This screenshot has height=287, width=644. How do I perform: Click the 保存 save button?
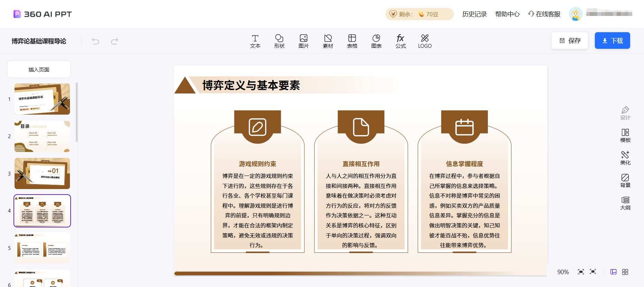[570, 41]
